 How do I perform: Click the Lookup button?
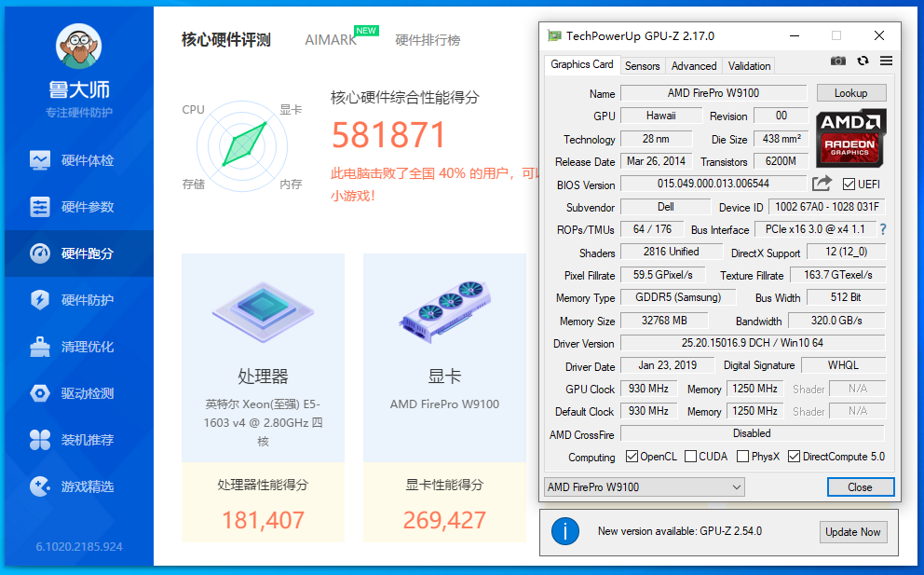pyautogui.click(x=851, y=93)
